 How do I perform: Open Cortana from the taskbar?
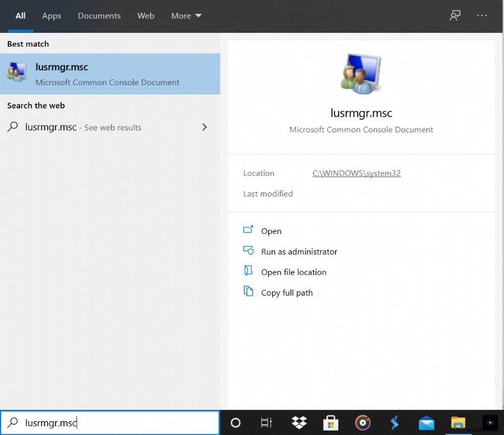pyautogui.click(x=235, y=422)
